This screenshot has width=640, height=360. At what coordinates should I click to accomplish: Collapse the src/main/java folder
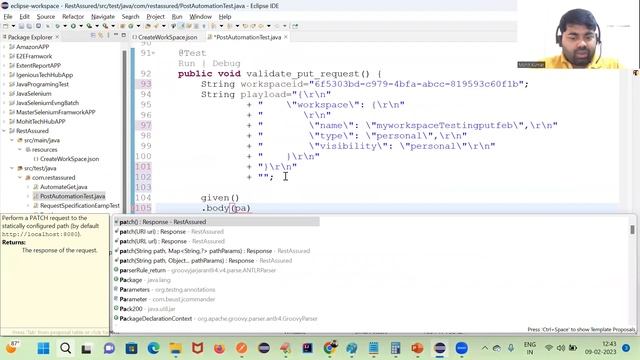pos(12,140)
